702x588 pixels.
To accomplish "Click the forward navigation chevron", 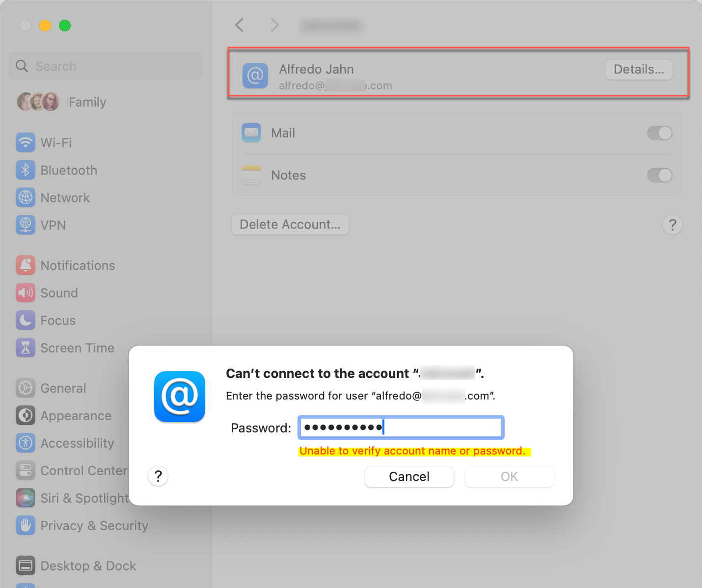I will [x=274, y=25].
